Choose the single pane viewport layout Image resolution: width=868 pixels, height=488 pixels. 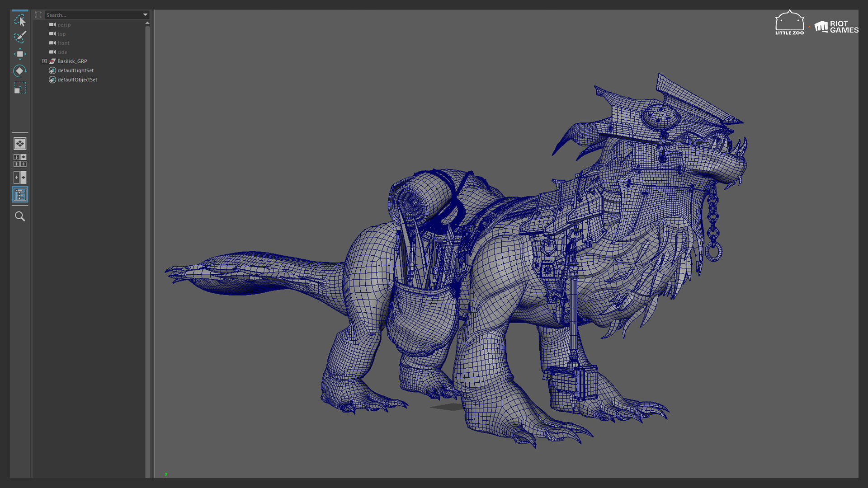[20, 143]
